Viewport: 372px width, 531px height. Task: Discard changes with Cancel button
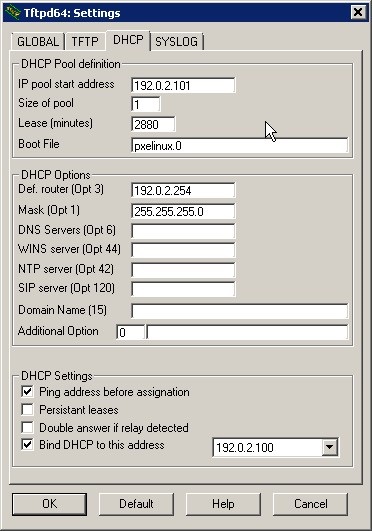310,504
